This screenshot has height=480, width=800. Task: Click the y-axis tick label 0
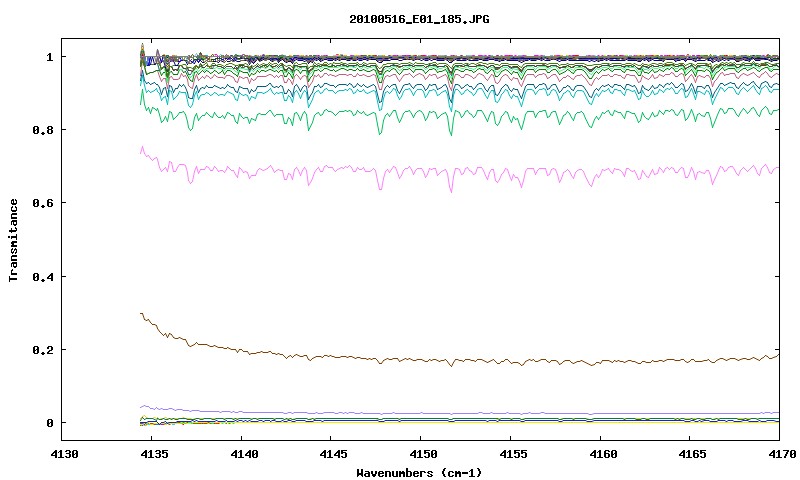pos(49,423)
